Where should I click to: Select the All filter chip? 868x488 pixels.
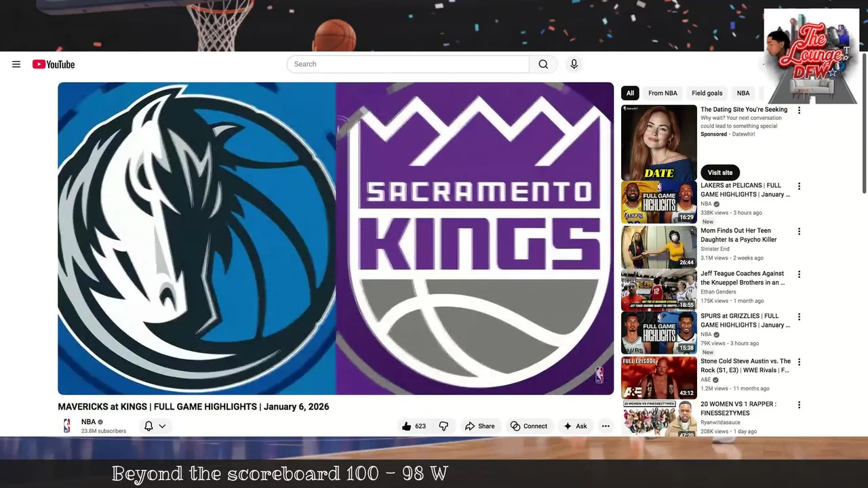coord(630,93)
